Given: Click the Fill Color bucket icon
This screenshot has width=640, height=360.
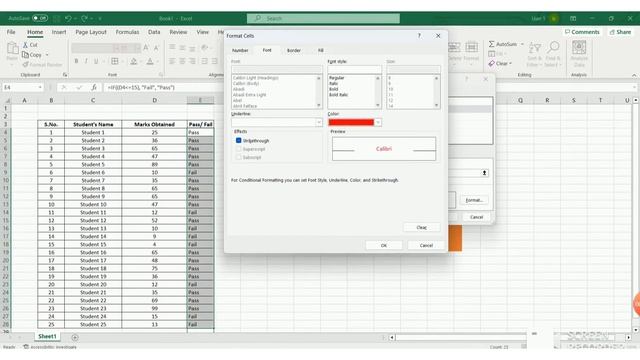Looking at the screenshot, I should (133, 61).
